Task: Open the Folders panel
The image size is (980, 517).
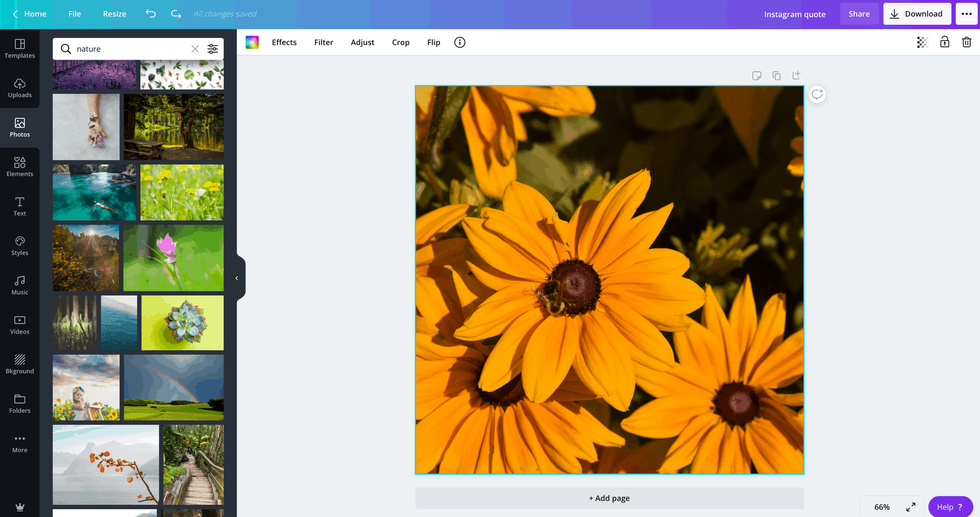Action: (x=20, y=404)
